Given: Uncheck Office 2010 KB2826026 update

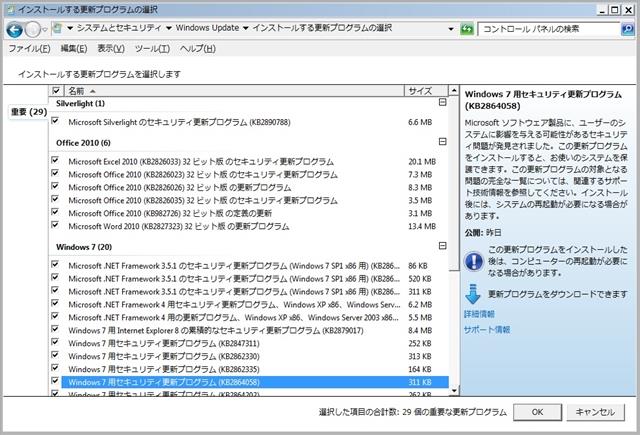Looking at the screenshot, I should point(55,186).
